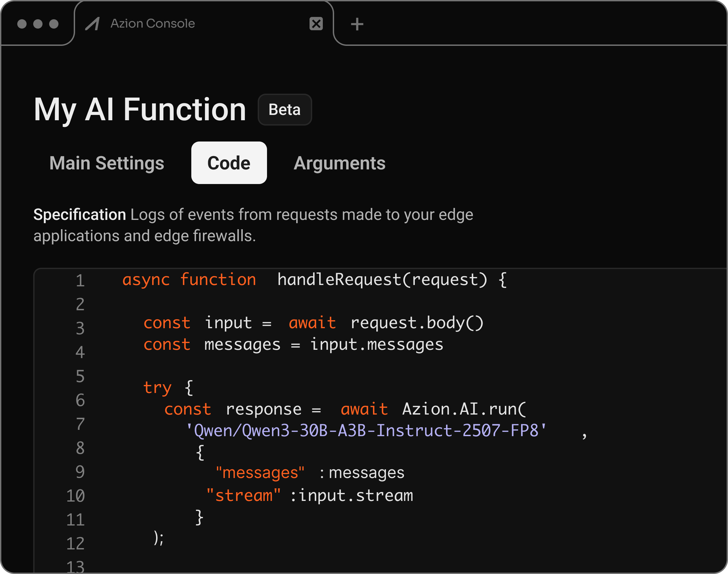The width and height of the screenshot is (728, 574).
Task: Click the async keyword on line 1
Action: click(146, 279)
